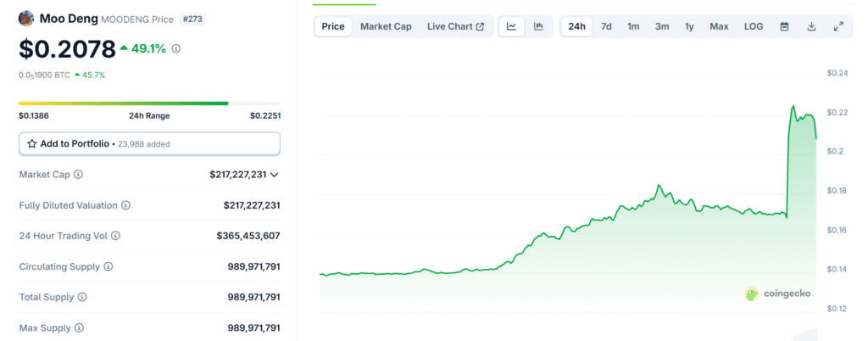
Task: Switch to the Market Cap tab
Action: 386,26
